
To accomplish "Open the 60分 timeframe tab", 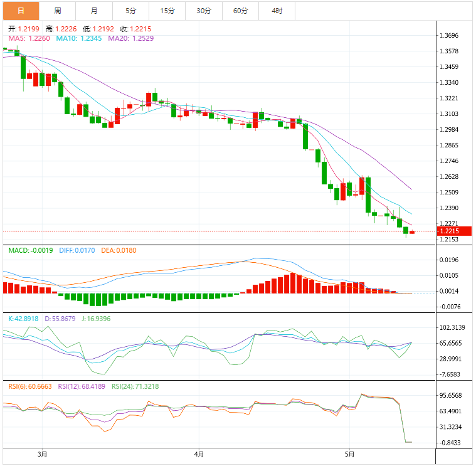I will point(240,11).
